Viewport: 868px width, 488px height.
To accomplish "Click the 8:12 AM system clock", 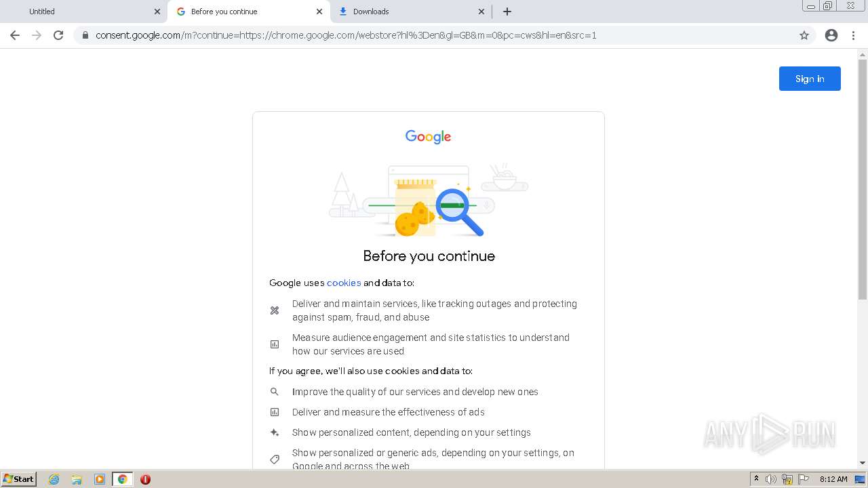I will tap(833, 479).
